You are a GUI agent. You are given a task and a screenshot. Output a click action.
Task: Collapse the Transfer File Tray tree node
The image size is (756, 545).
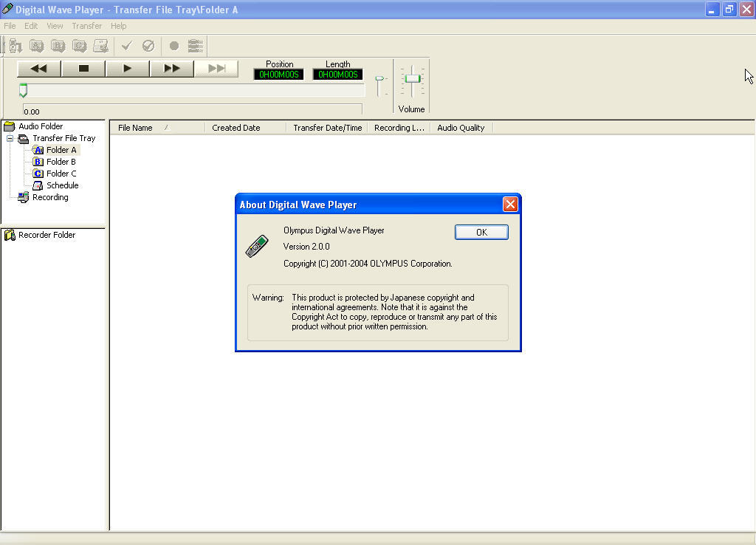[10, 138]
